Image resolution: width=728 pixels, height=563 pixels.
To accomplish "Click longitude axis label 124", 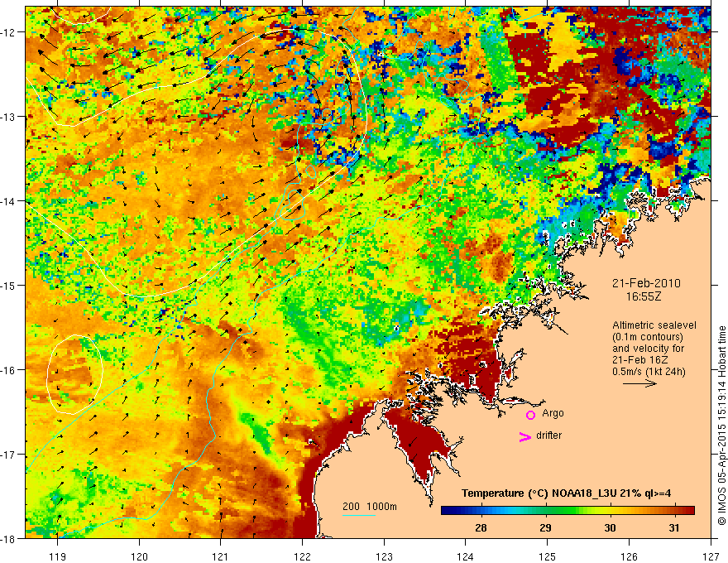I will coord(466,556).
